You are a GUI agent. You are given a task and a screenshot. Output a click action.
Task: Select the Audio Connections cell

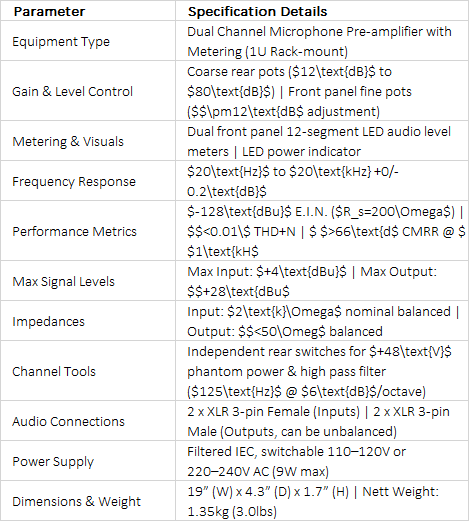(x=88, y=421)
